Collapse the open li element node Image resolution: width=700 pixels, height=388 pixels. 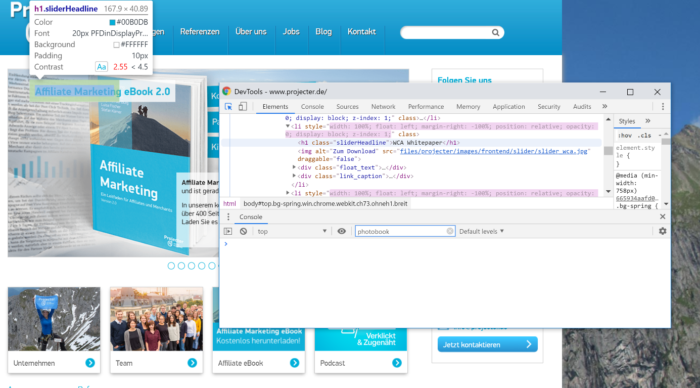coord(288,126)
